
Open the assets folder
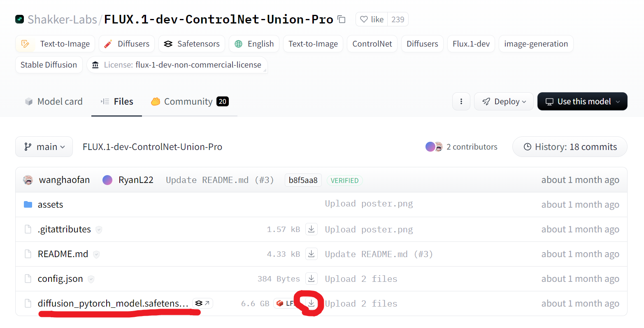[50, 204]
